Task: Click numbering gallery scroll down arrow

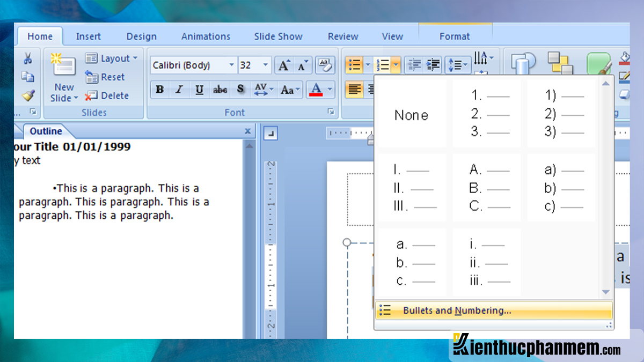Action: pyautogui.click(x=606, y=292)
